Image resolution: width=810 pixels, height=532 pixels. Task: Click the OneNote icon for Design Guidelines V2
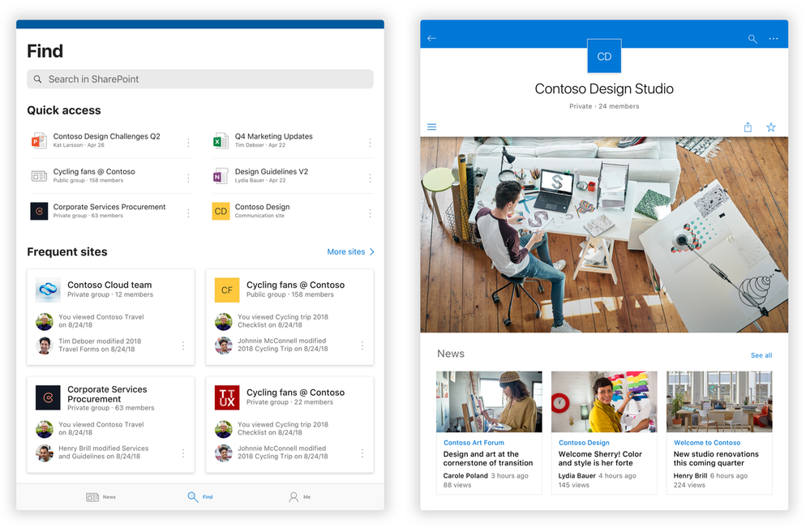(221, 176)
